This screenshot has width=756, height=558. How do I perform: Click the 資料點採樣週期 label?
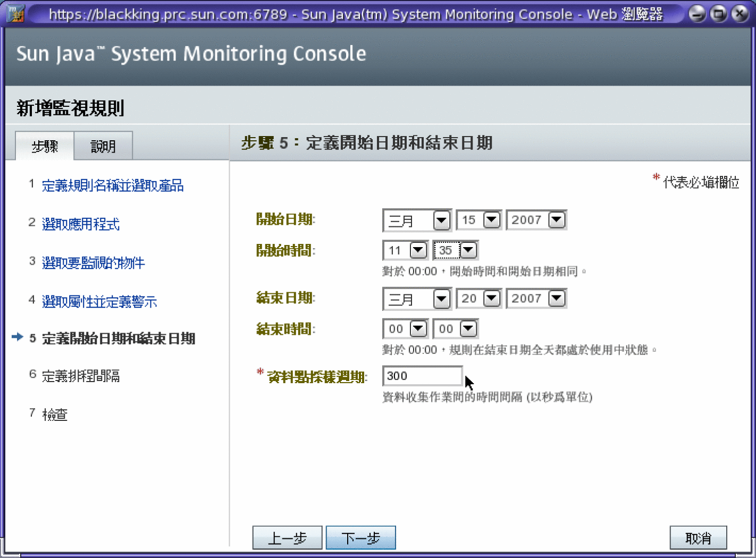[317, 377]
